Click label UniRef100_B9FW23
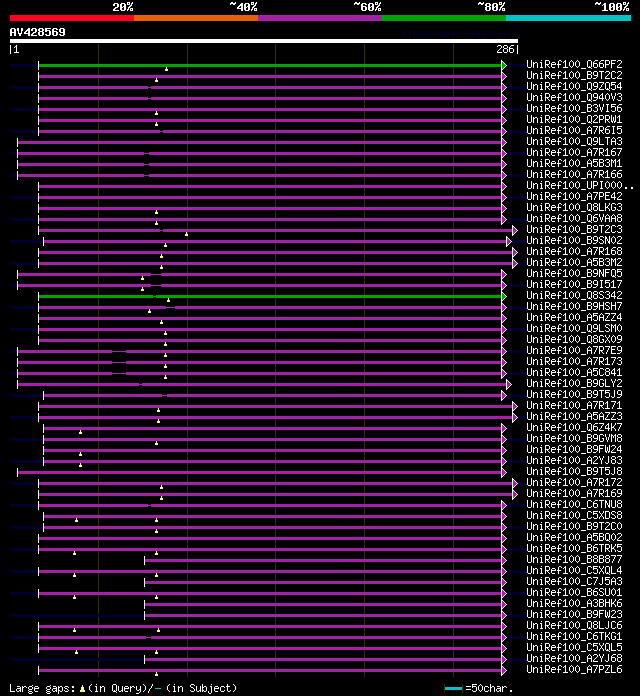This screenshot has width=640, height=696. click(x=574, y=614)
